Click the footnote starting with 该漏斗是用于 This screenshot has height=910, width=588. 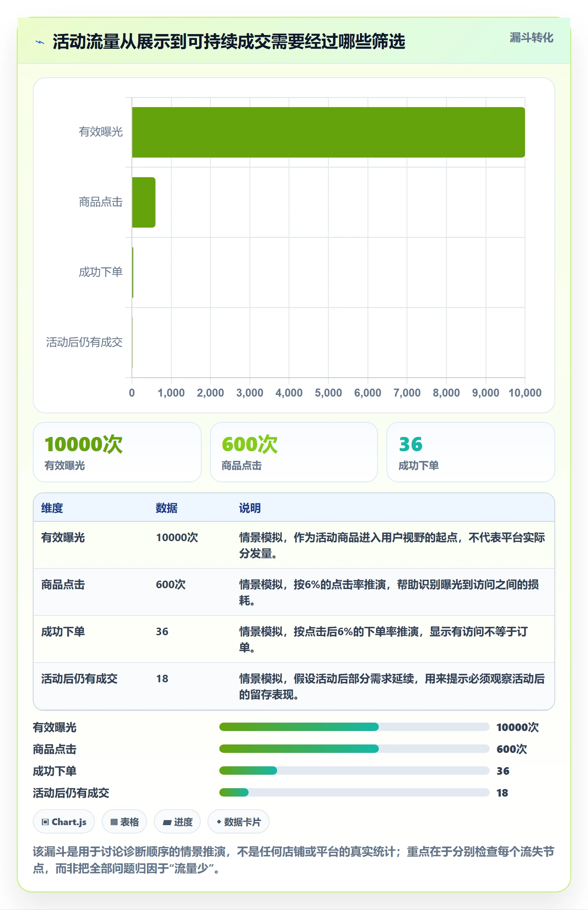point(294,860)
